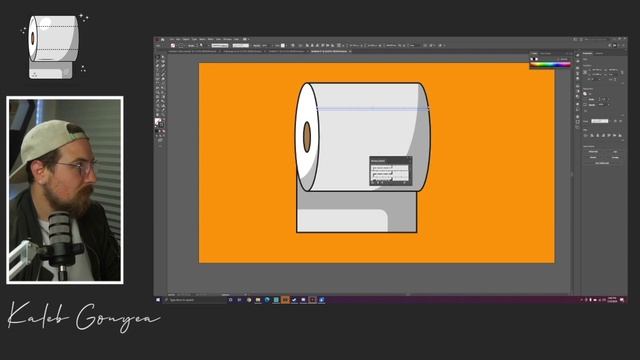Screen dimensions: 640x360
Task: Click the Join quick action button
Action: (x=615, y=151)
